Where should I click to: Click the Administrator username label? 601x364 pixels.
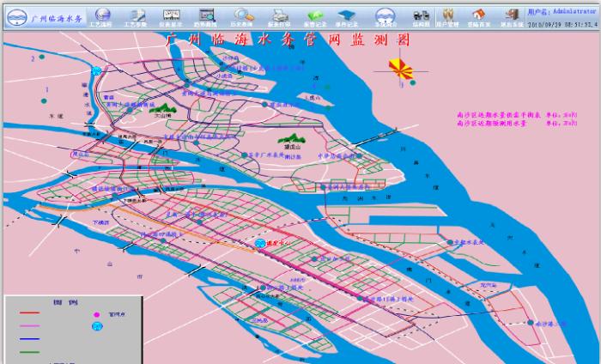[562, 13]
